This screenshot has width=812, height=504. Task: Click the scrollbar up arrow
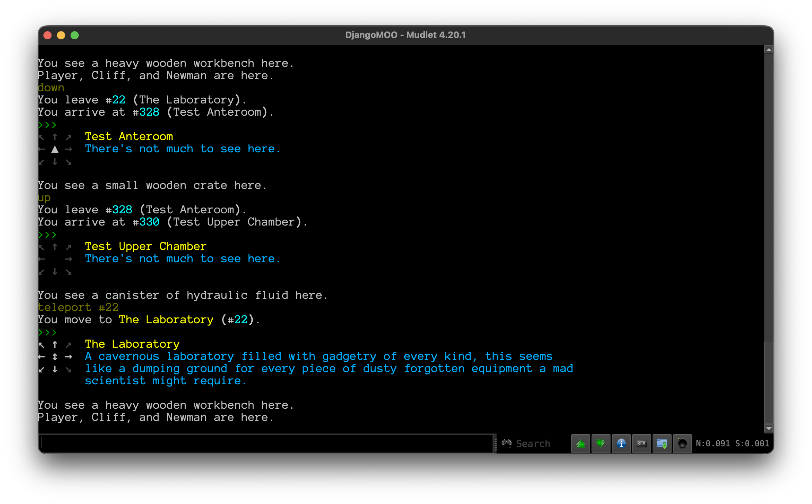[x=769, y=50]
